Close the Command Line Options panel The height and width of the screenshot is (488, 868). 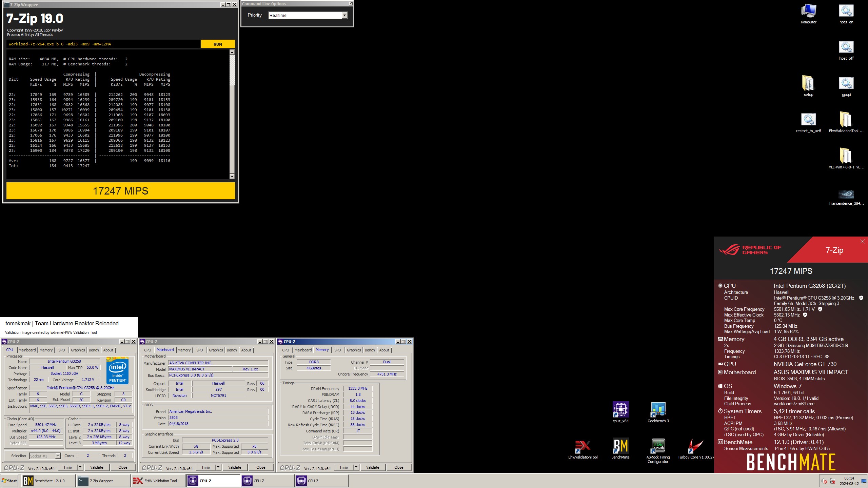[351, 3]
